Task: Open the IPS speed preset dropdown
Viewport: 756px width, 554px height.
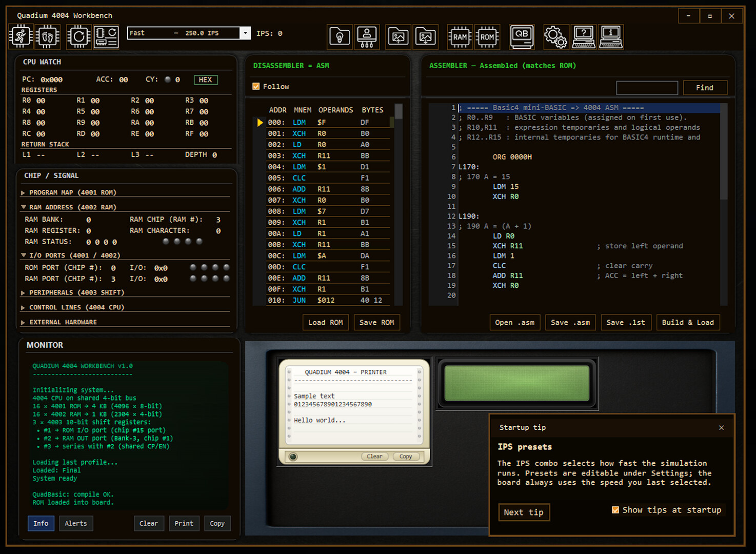Action: (x=245, y=33)
